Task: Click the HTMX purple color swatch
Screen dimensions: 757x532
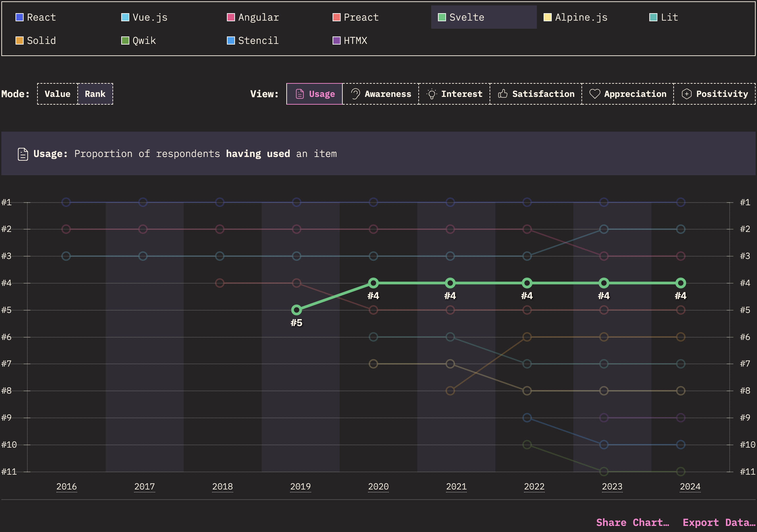Action: [x=337, y=41]
